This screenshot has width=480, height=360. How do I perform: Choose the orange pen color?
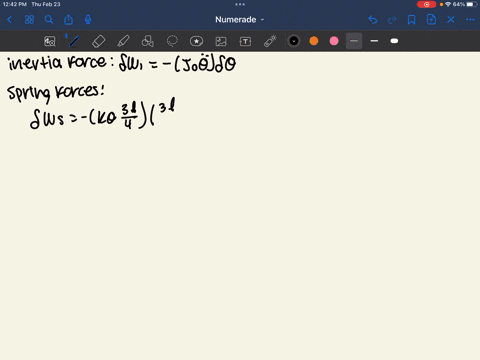point(314,41)
